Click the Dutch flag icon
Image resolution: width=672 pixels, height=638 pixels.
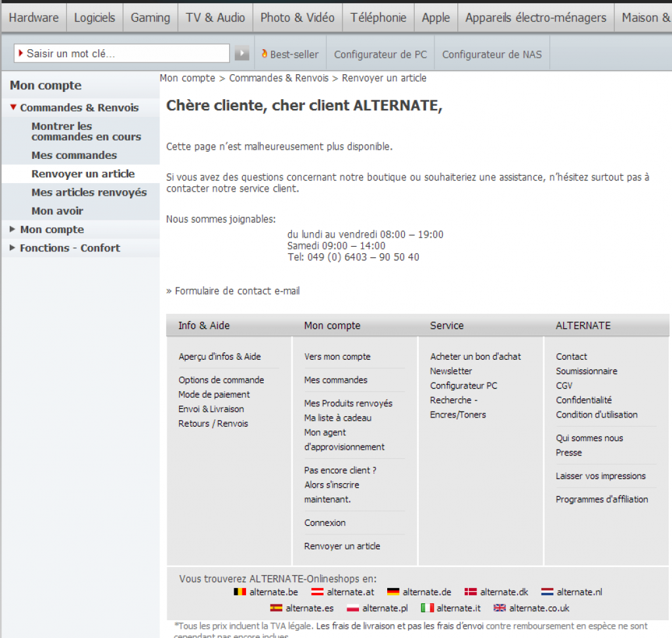coord(547,591)
